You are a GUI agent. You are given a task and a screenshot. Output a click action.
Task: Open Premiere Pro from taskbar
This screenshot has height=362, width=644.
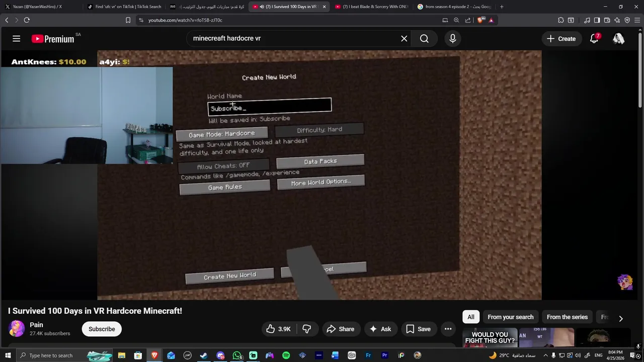click(x=385, y=355)
